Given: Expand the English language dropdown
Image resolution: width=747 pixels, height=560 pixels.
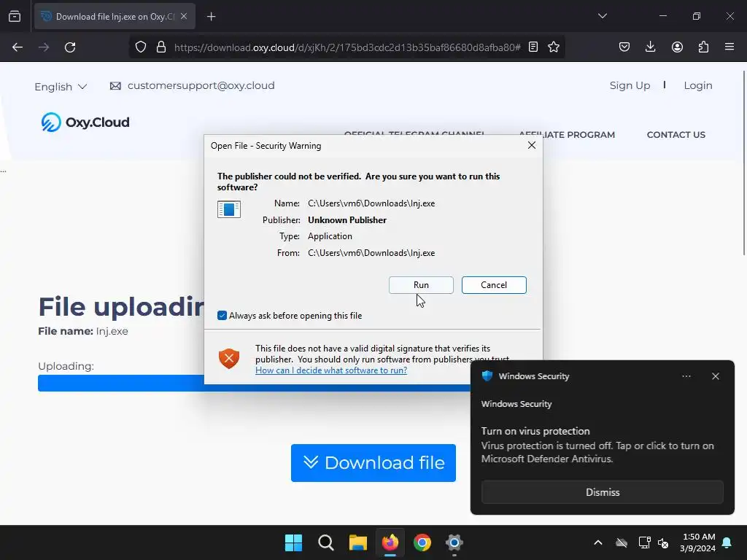Looking at the screenshot, I should coord(61,87).
